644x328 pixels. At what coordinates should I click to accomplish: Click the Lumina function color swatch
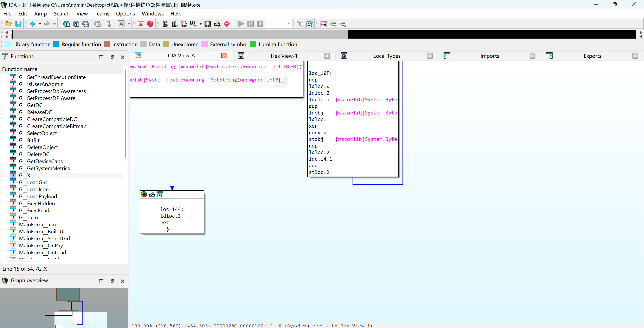253,44
